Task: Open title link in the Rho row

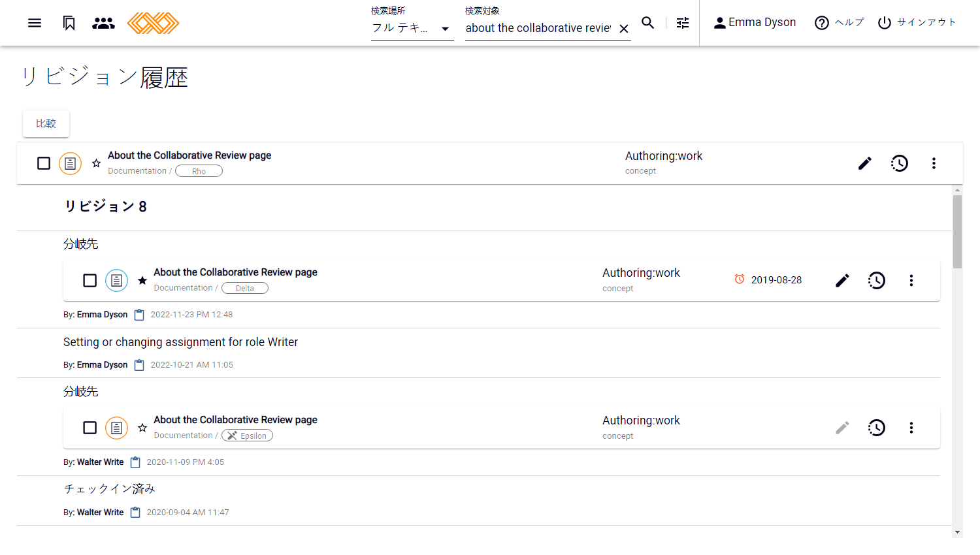Action: (x=189, y=155)
